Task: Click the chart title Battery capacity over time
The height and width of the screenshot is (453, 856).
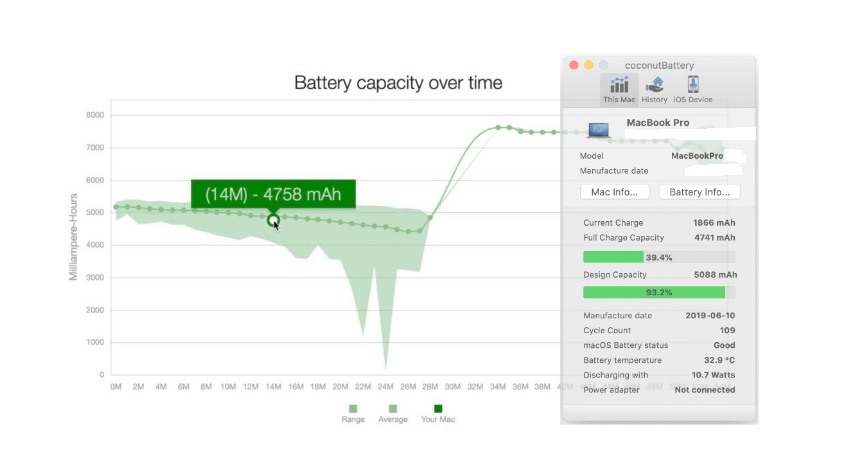Action: click(398, 83)
